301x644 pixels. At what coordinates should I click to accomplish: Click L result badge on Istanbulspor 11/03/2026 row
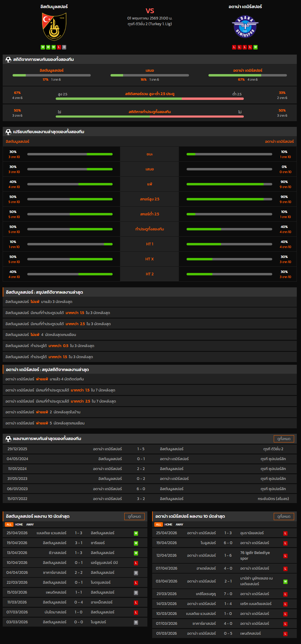click(136, 603)
